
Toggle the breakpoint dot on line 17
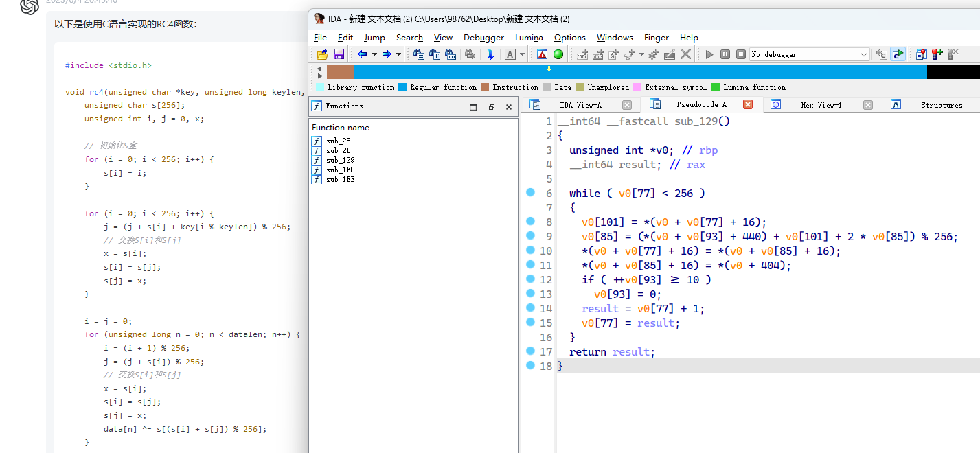click(530, 351)
